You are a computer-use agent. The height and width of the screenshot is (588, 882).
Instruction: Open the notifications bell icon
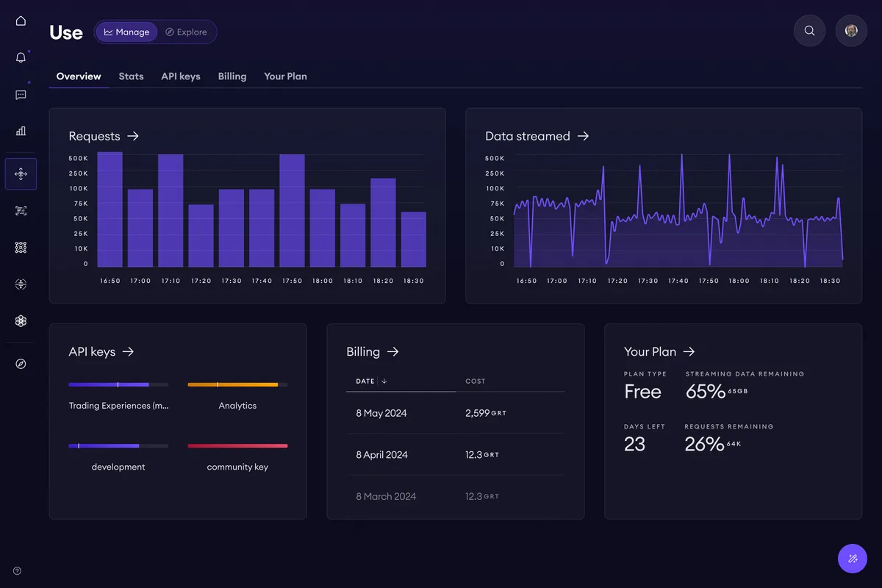(21, 57)
